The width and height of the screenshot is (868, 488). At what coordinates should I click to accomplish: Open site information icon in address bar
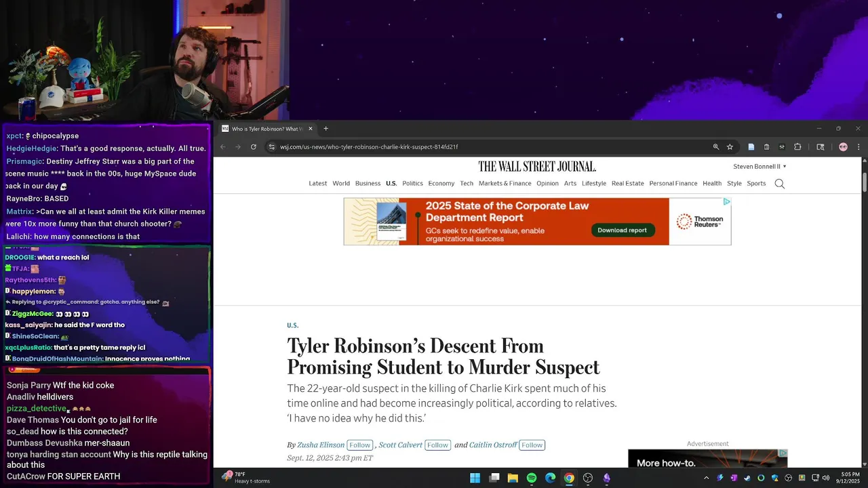tap(271, 146)
